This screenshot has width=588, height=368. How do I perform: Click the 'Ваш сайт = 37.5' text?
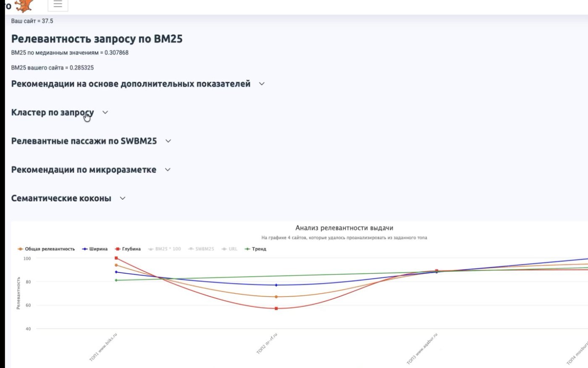[32, 21]
